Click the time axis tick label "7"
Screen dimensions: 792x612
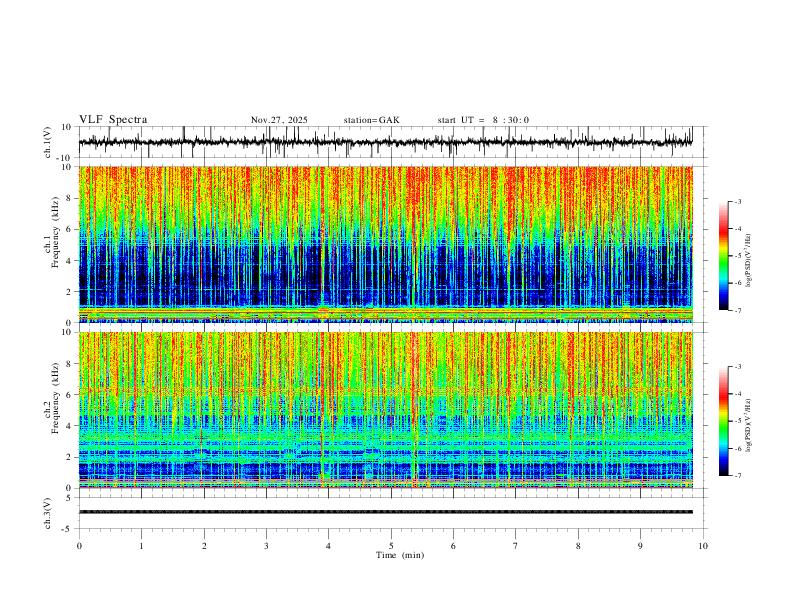(516, 546)
